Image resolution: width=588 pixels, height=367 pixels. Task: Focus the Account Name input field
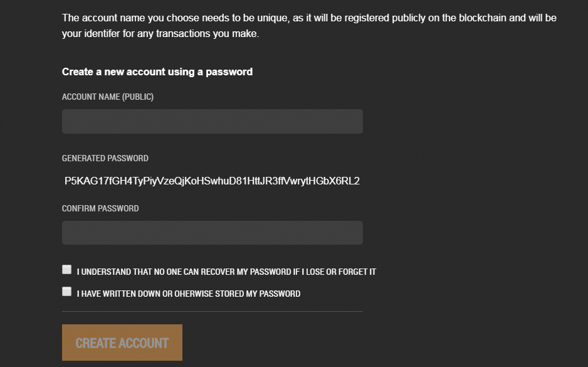tap(212, 121)
